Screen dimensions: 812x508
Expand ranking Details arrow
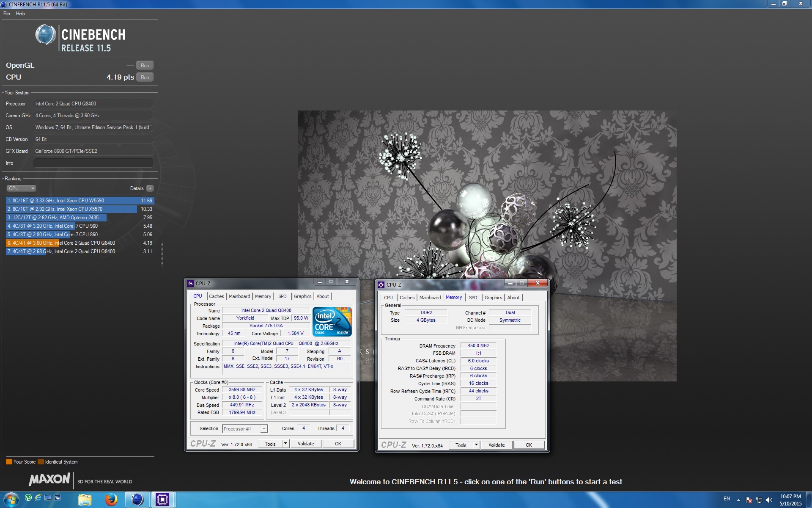pyautogui.click(x=150, y=188)
